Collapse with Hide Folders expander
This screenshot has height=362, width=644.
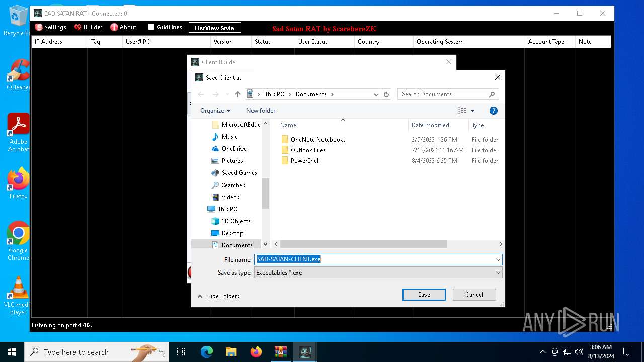(218, 296)
